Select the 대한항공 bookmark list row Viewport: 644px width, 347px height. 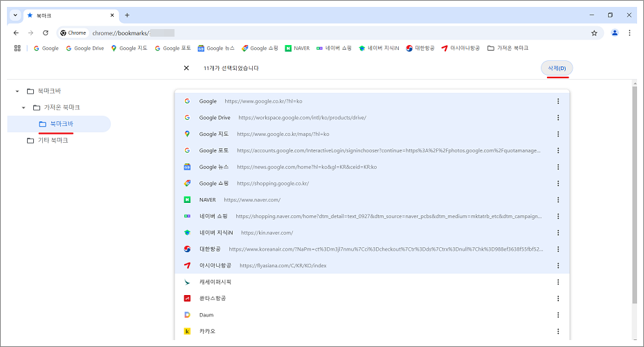[372, 249]
